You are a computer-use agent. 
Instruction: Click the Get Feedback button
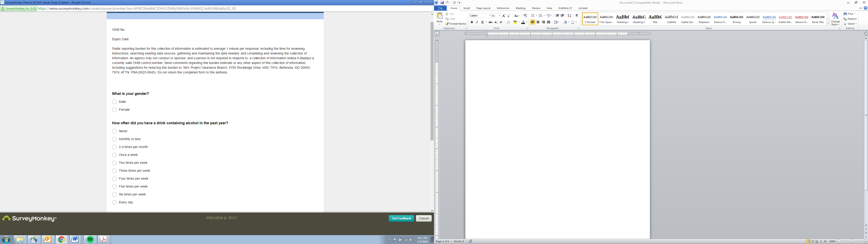click(x=401, y=218)
